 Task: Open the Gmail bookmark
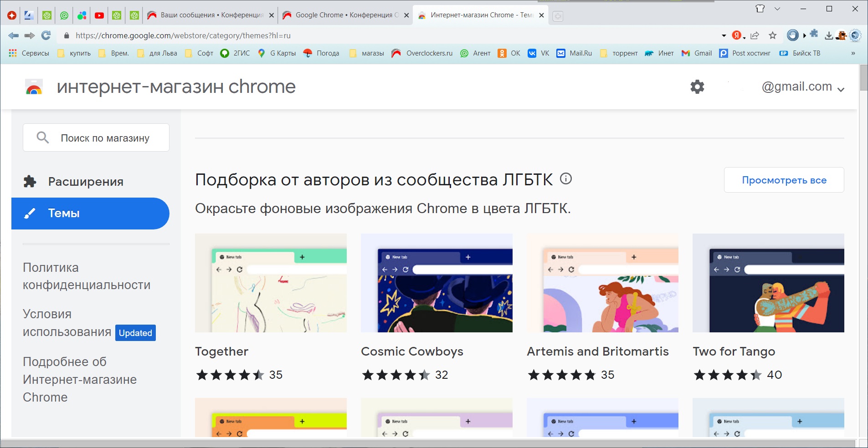697,53
